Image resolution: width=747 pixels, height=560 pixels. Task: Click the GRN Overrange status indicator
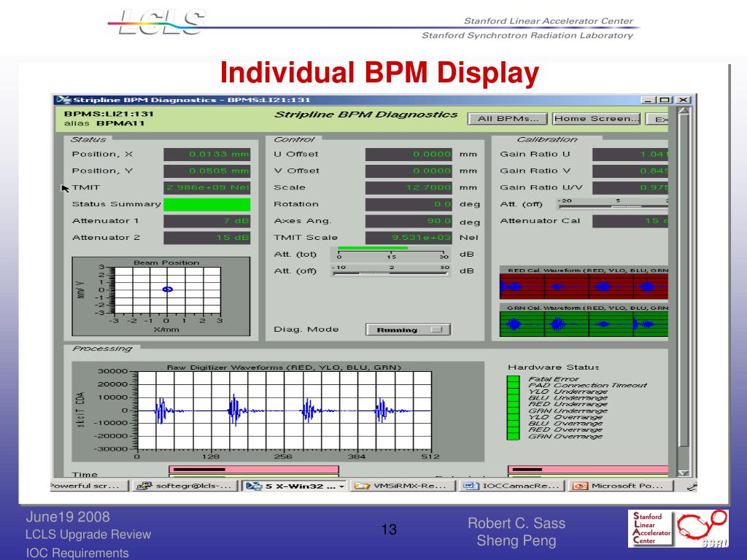point(513,436)
